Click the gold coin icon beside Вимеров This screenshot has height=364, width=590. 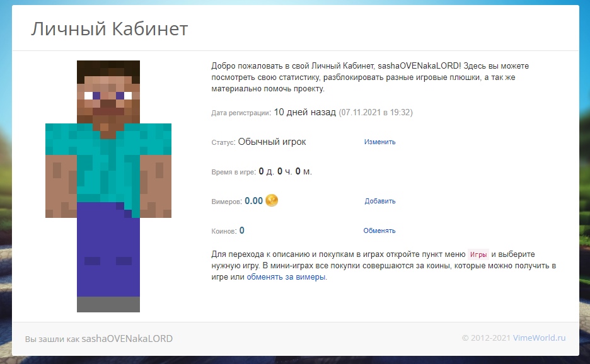272,201
